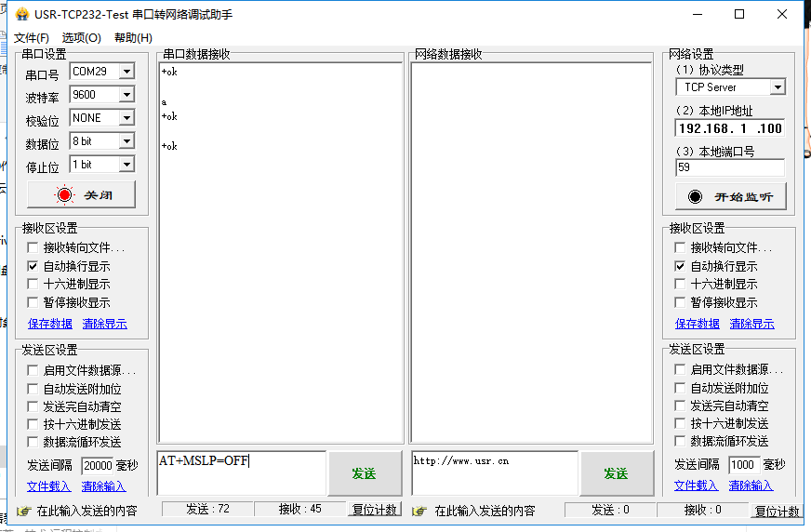Enable serial 接收转向文件 checkbox
Viewport: 811px width, 532px height.
(x=33, y=247)
